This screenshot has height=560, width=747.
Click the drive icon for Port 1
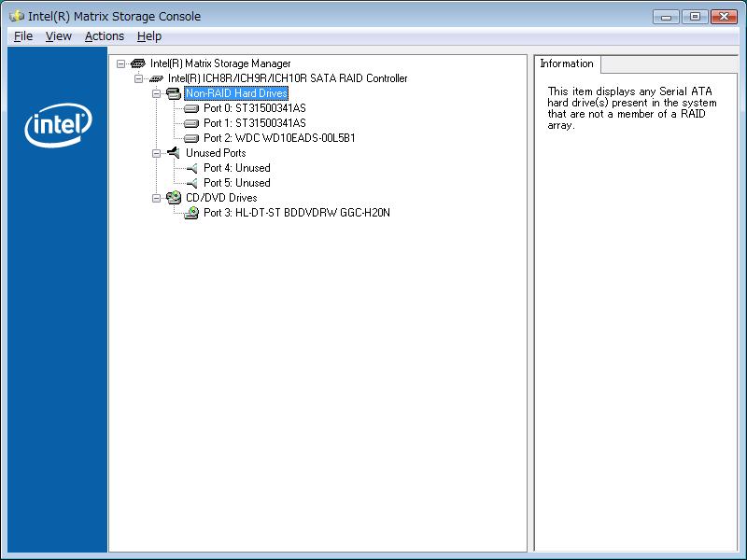pos(191,123)
